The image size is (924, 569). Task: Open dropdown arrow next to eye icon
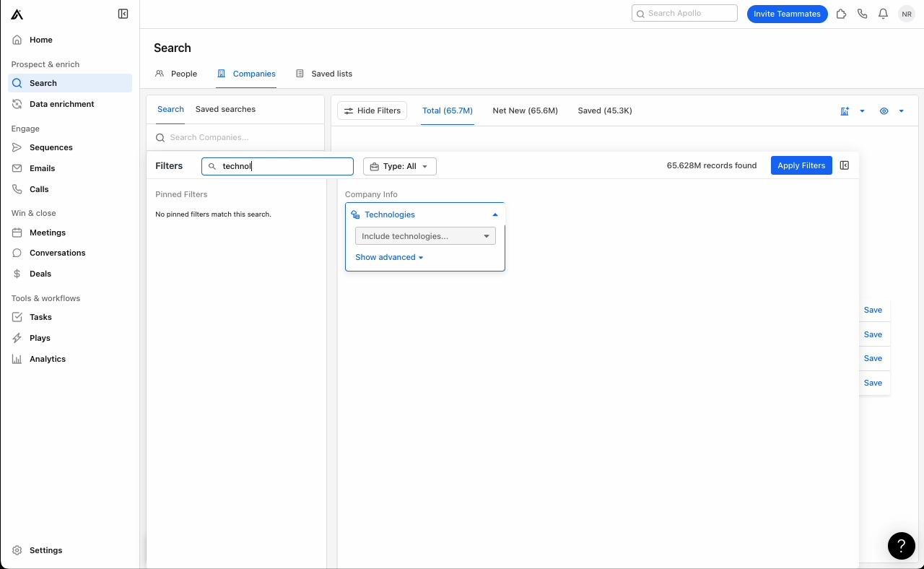tap(901, 111)
